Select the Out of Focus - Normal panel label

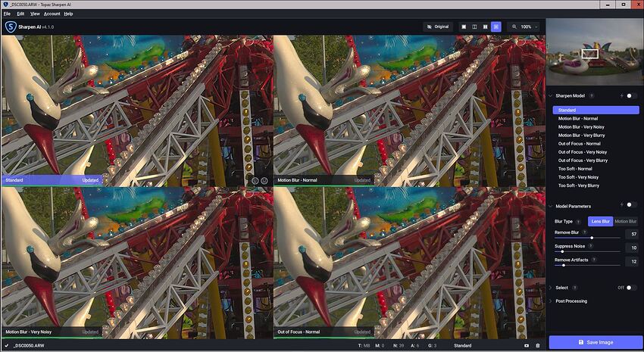point(324,332)
